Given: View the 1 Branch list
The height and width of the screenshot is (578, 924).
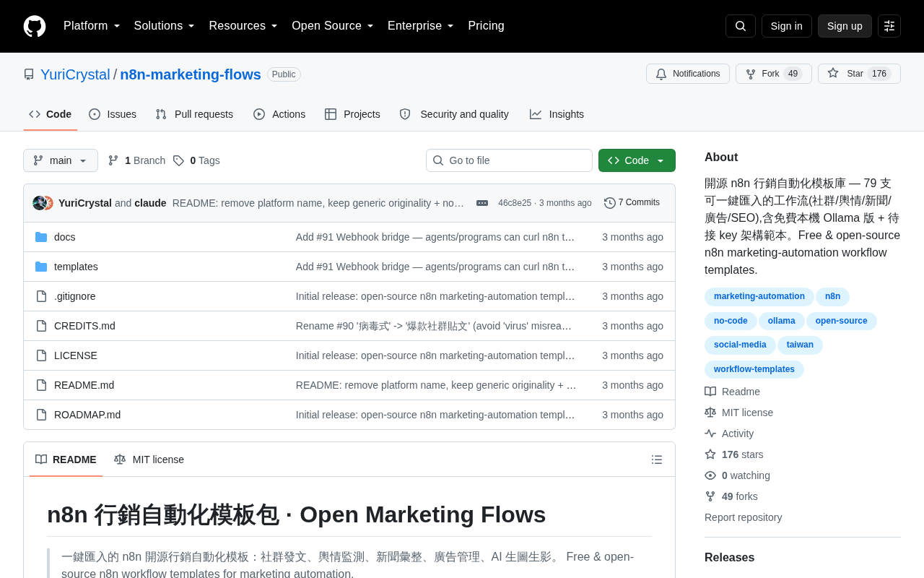Looking at the screenshot, I should tap(137, 160).
